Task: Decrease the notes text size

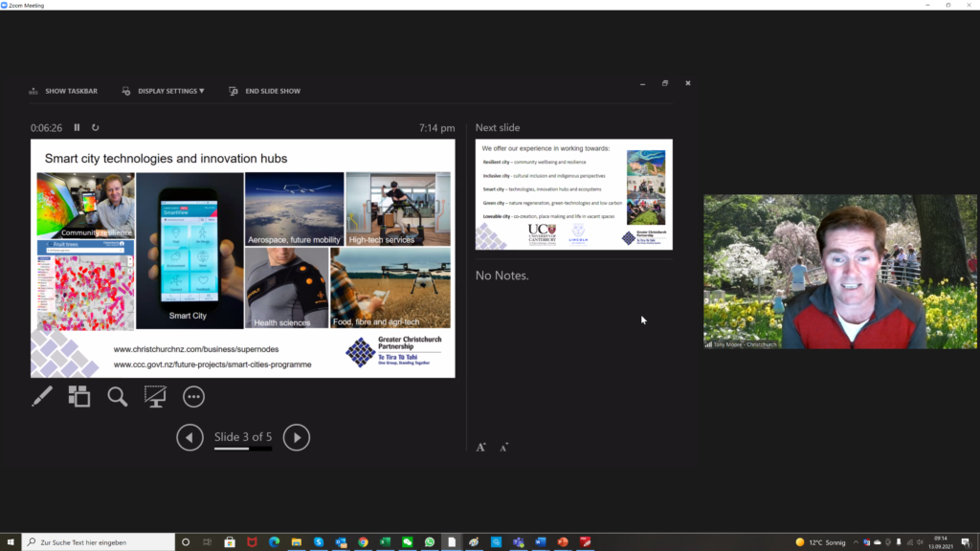Action: tap(503, 447)
